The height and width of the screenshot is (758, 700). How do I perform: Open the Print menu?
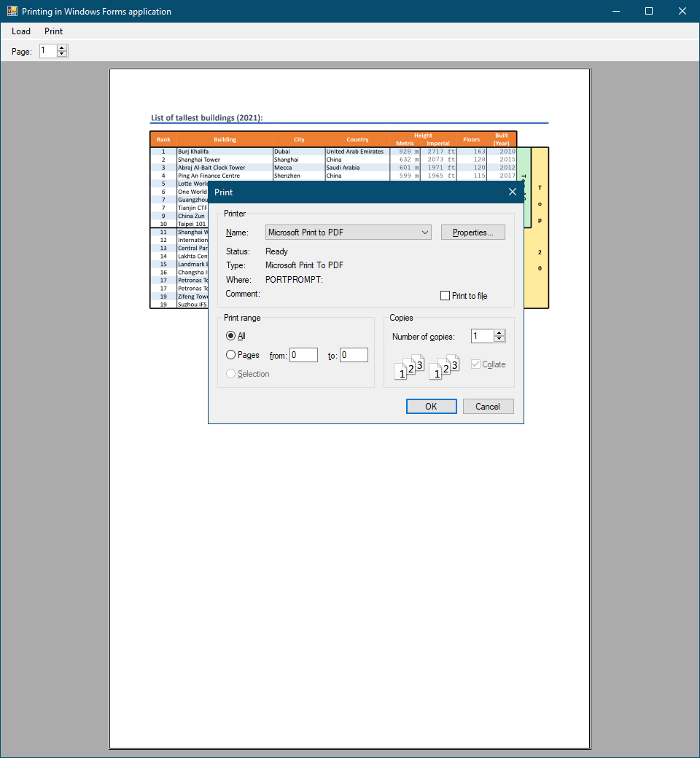click(52, 31)
